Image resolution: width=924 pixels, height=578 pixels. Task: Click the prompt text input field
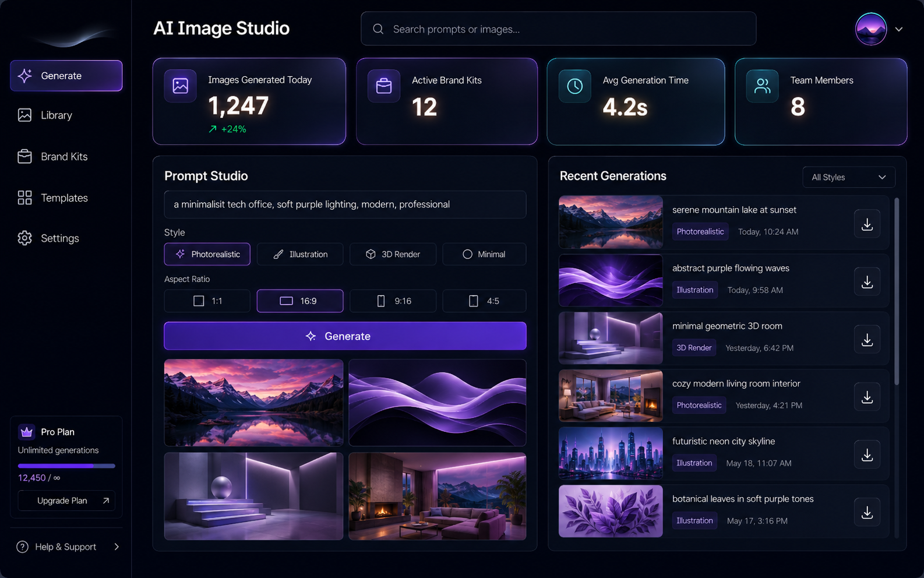pos(345,205)
